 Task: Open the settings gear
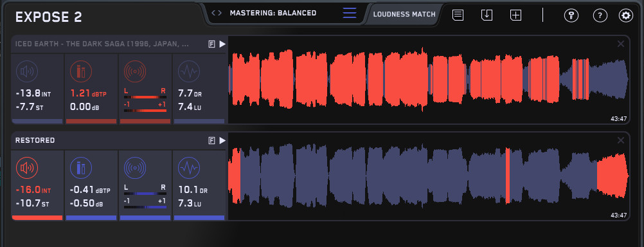626,15
